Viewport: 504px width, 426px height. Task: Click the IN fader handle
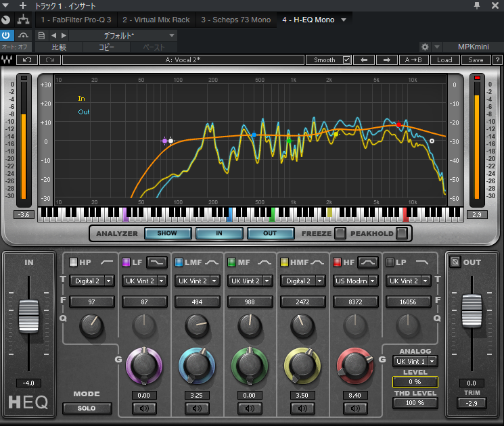(28, 316)
